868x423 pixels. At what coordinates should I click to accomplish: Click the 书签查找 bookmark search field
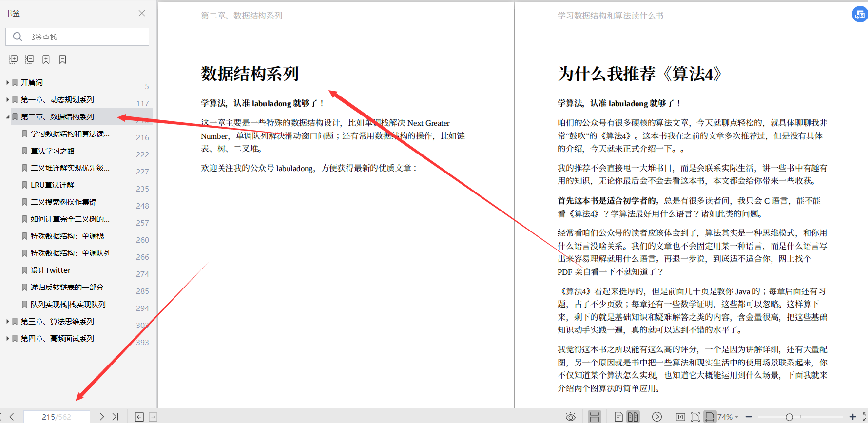tap(77, 37)
